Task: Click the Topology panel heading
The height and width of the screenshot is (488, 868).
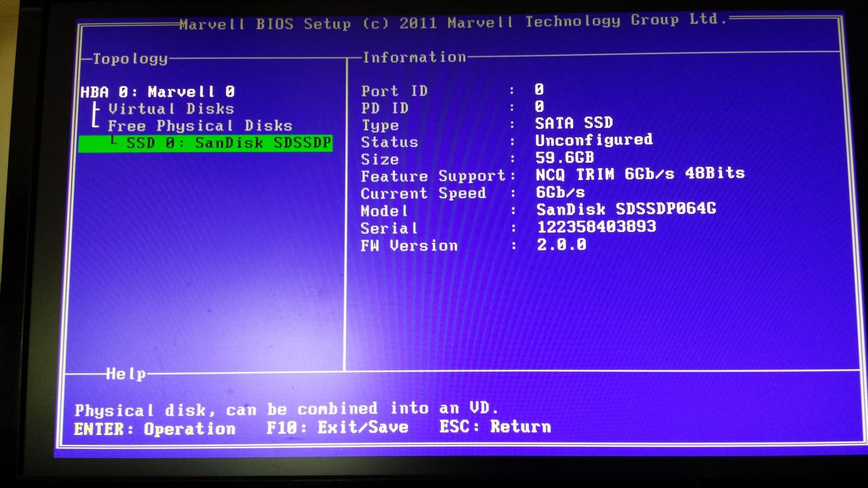Action: (130, 59)
